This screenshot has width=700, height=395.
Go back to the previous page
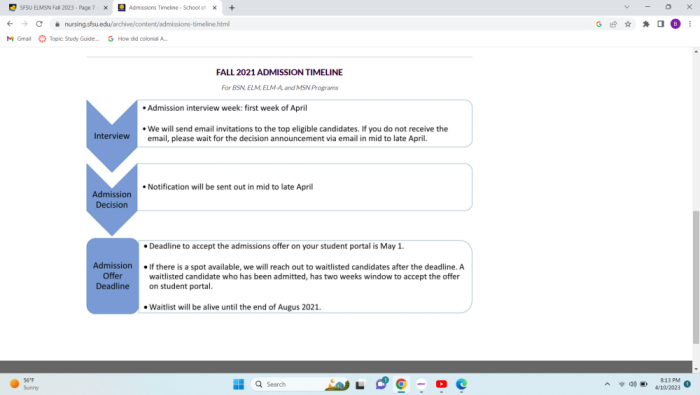pyautogui.click(x=10, y=24)
